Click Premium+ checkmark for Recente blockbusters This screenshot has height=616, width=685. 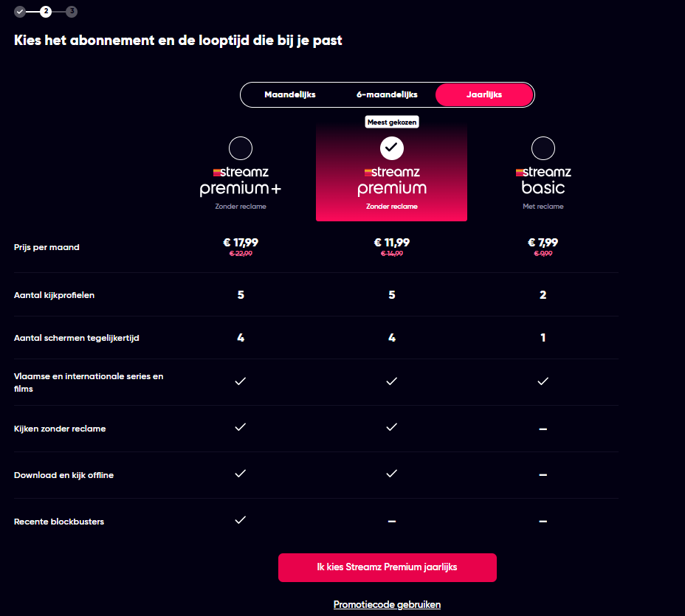tap(240, 520)
